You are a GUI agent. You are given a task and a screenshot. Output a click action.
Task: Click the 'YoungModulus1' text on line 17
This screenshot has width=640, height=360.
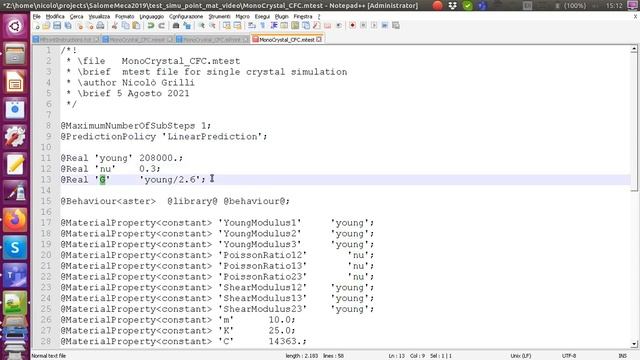coord(260,223)
